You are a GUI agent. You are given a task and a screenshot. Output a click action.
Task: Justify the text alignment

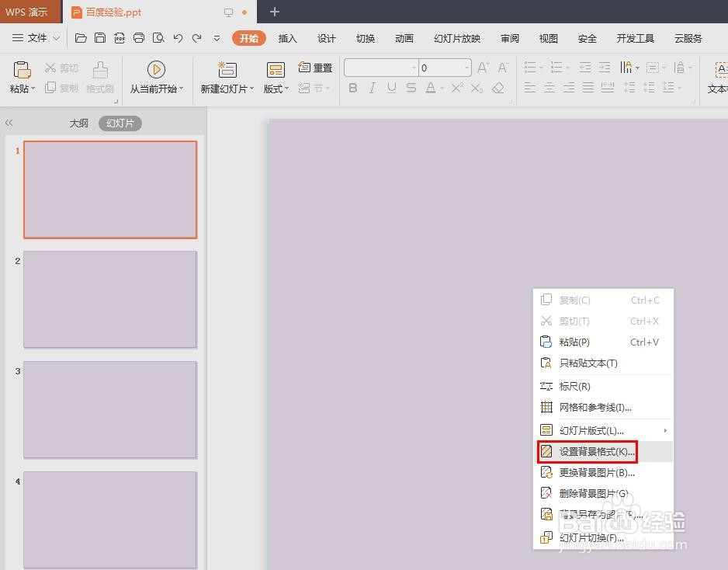click(588, 87)
